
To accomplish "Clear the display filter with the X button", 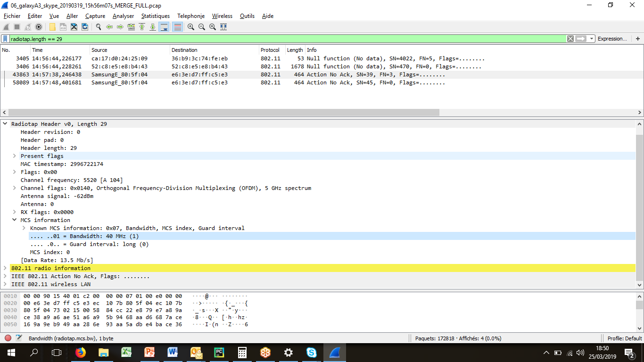I will click(570, 39).
